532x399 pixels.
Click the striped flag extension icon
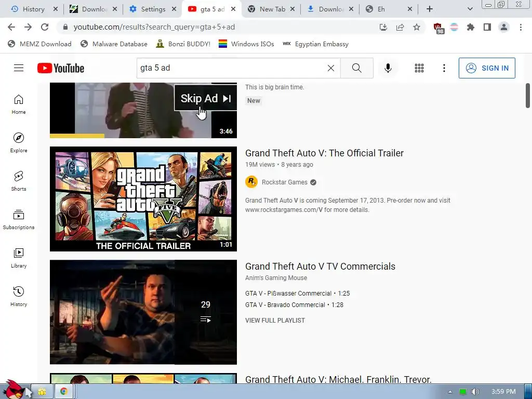pos(454,27)
